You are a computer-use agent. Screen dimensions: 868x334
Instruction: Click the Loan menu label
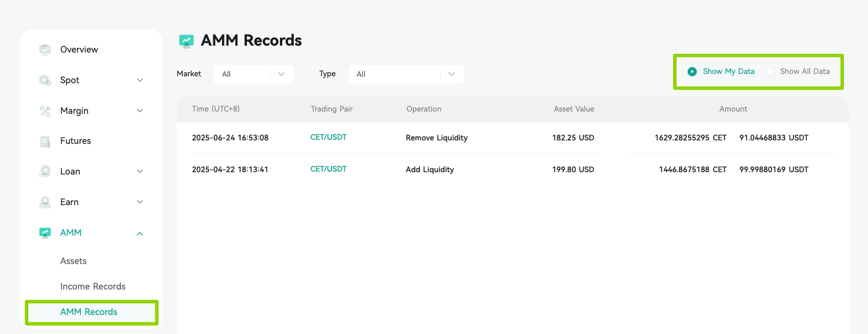coord(70,172)
